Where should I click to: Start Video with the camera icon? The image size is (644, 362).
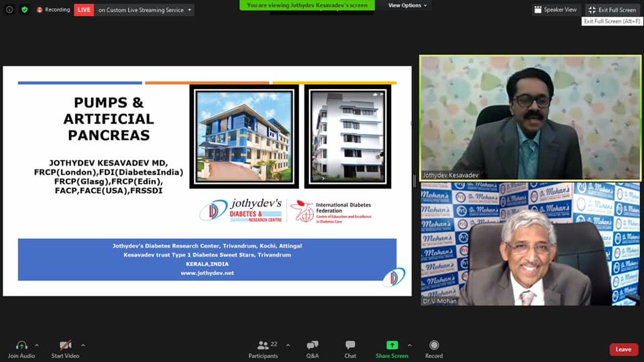[65, 350]
